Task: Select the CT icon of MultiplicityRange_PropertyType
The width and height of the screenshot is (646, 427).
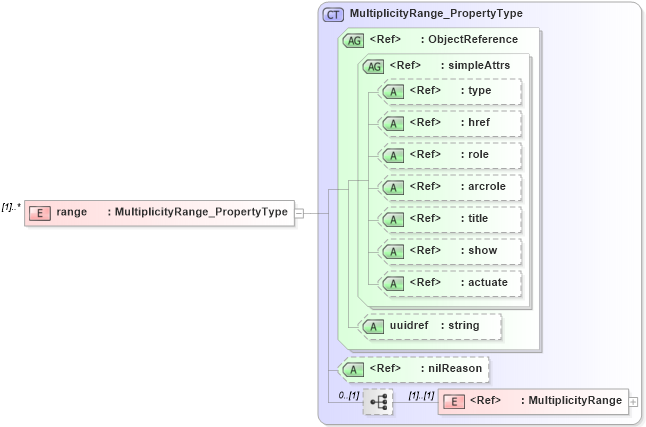Action: click(x=333, y=15)
